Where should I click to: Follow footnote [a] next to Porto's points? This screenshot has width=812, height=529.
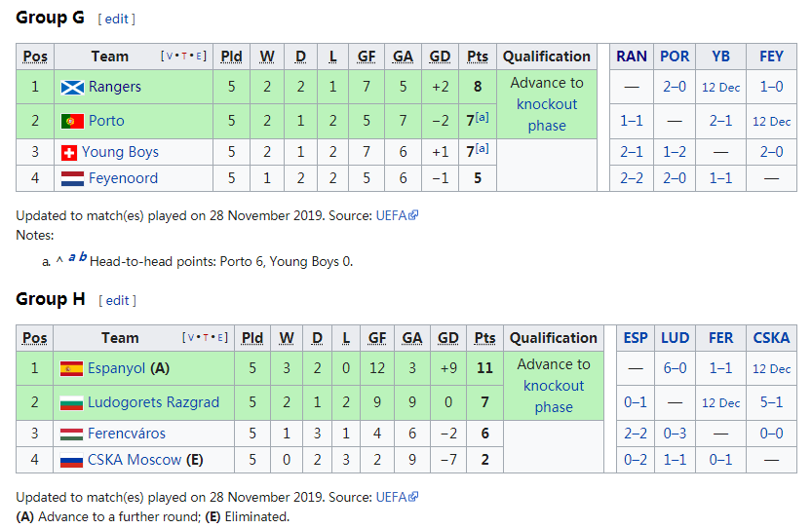click(482, 117)
